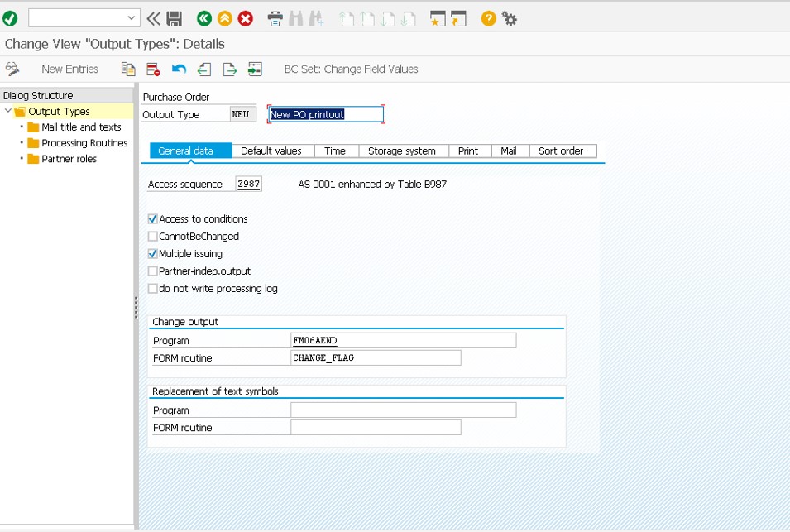790x532 pixels.
Task: Open the command field dropdown
Action: 131,18
